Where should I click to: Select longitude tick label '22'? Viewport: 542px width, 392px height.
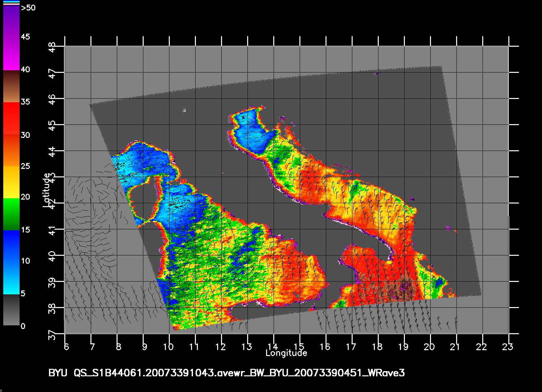(x=482, y=347)
